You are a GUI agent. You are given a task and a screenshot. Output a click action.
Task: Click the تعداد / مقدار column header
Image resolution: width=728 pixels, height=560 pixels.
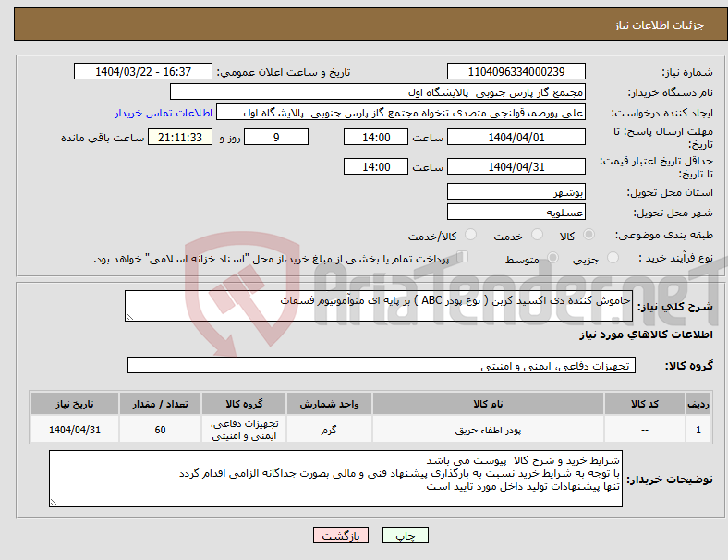[160, 404]
